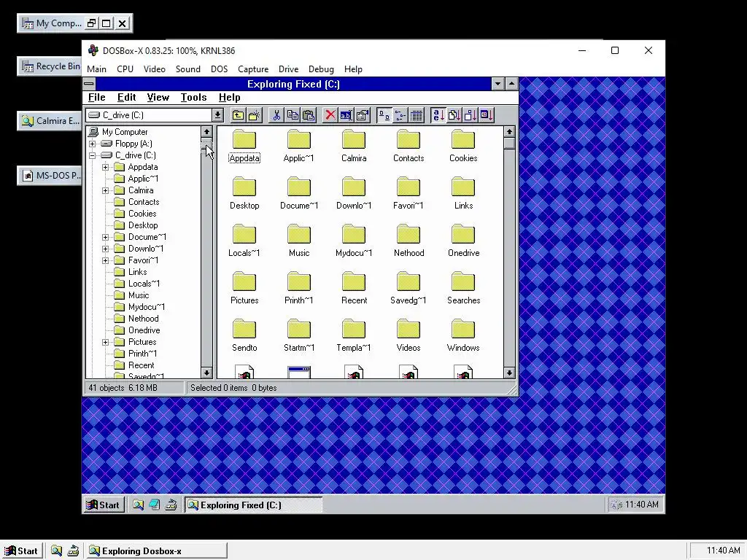The height and width of the screenshot is (560, 747).
Task: Select the Links folder icon
Action: [x=463, y=193]
